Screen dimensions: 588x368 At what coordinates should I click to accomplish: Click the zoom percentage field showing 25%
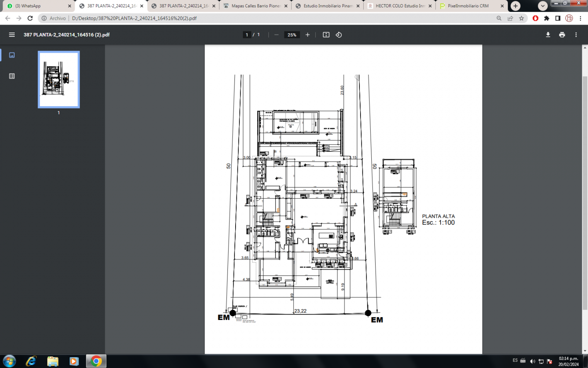tap(292, 35)
